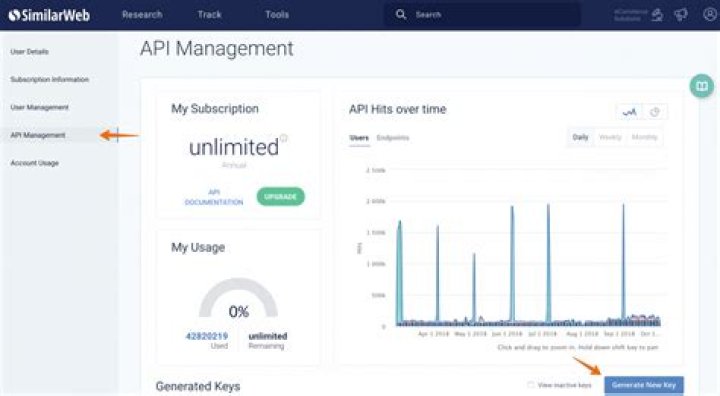The image size is (720, 396).
Task: Set chart granularity to Weekly
Action: [x=610, y=137]
